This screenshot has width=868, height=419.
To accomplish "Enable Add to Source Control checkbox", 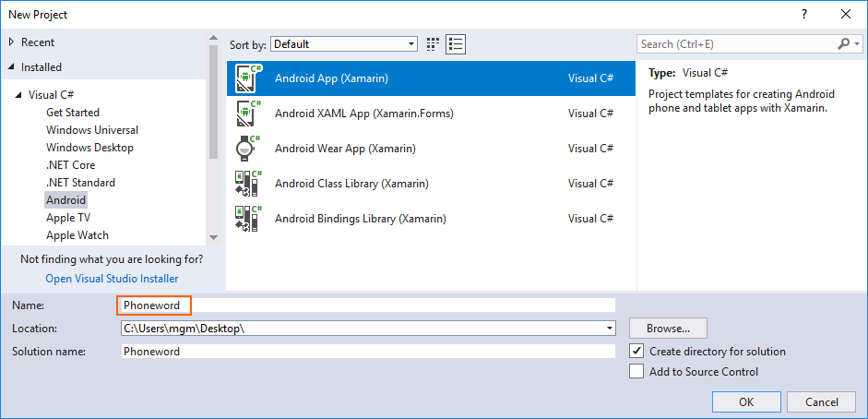I will coord(636,372).
